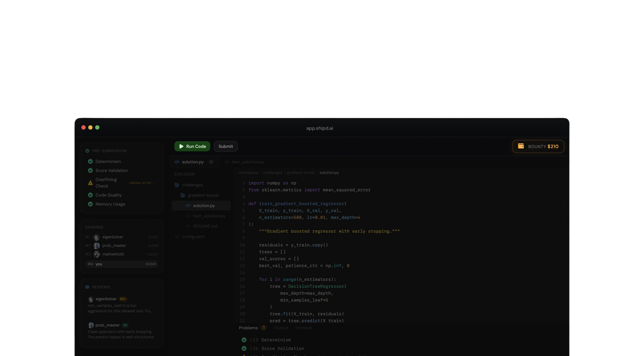Click the Code Quality check icon

pyautogui.click(x=90, y=195)
